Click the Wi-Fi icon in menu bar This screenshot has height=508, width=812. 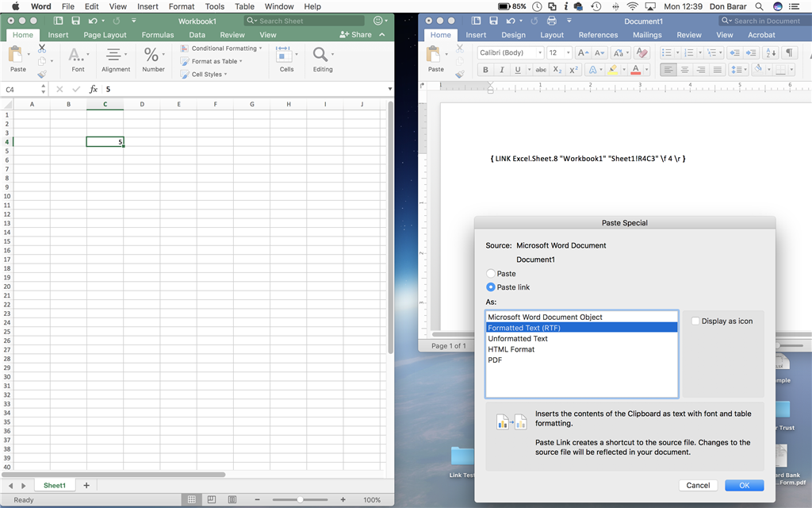[632, 6]
